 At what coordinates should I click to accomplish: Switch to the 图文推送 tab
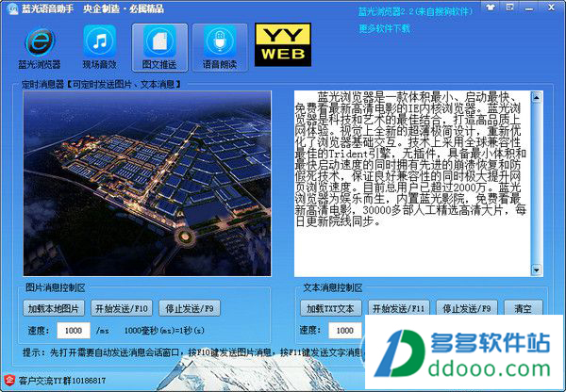coord(159,48)
